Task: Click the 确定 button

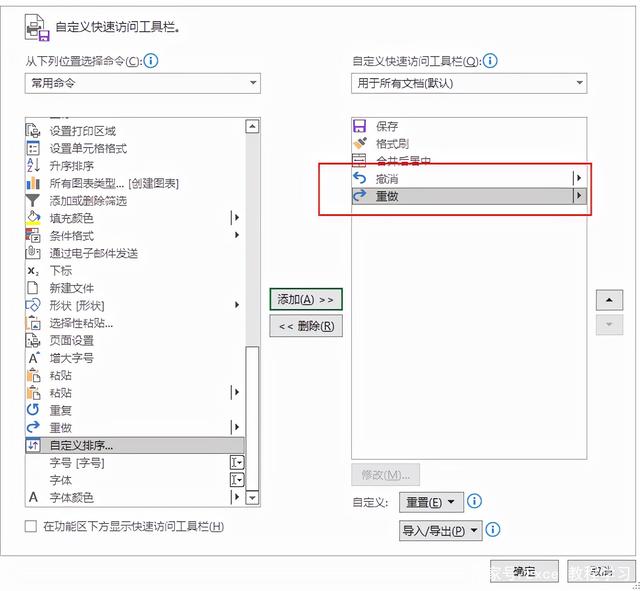Action: click(524, 571)
